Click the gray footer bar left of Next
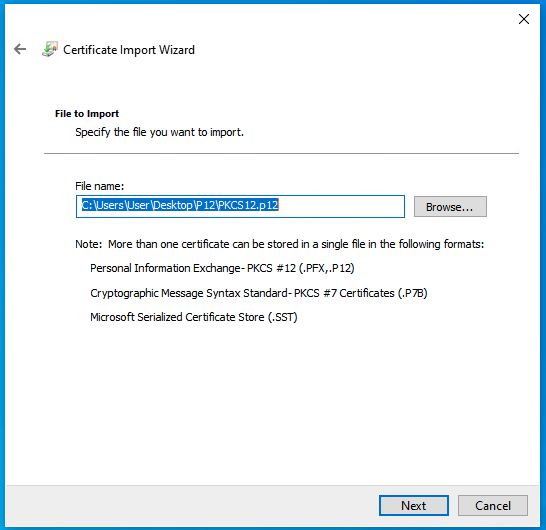This screenshot has height=530, width=546. pos(192,505)
